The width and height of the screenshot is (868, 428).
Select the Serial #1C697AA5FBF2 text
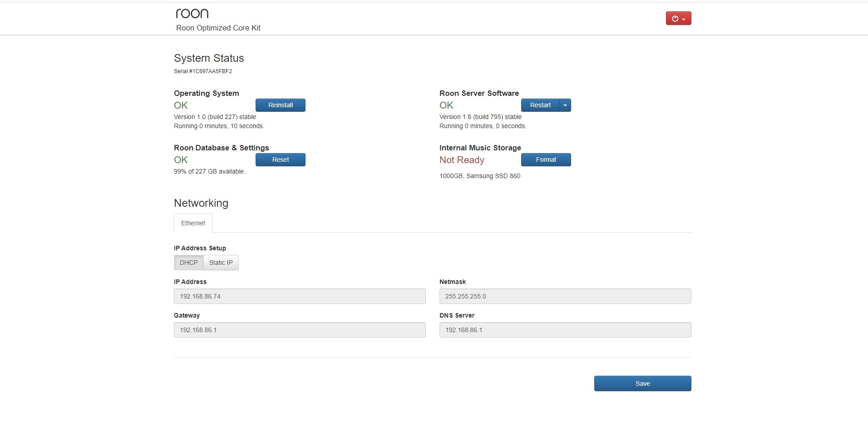click(x=203, y=71)
